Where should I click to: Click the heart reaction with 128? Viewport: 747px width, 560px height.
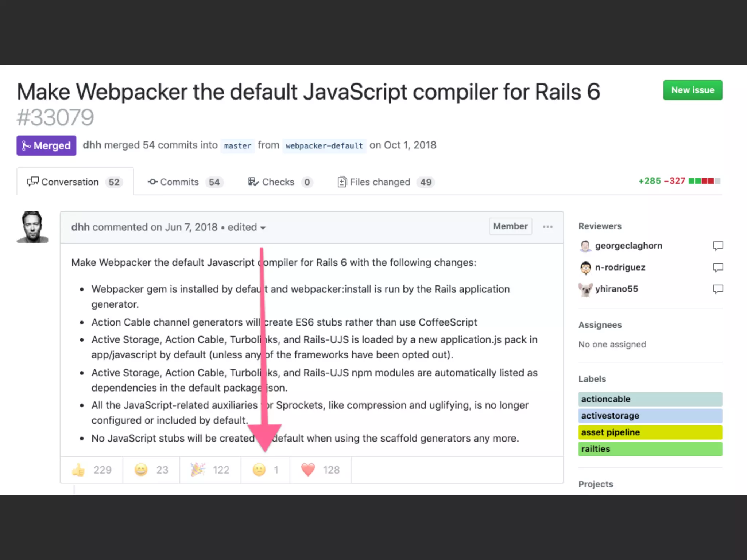pos(320,470)
